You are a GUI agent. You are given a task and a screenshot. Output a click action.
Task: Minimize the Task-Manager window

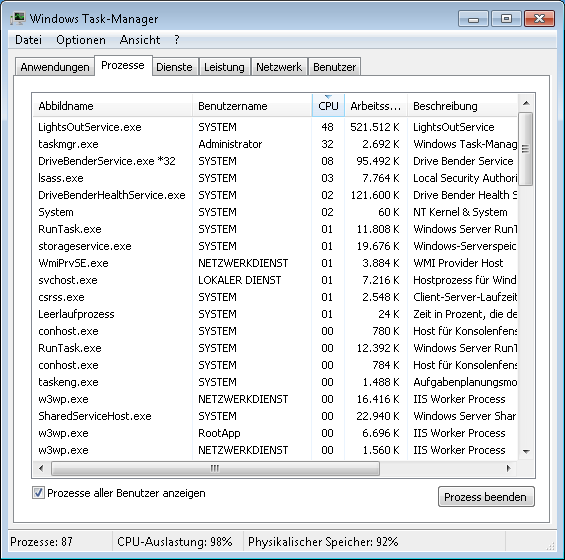[473, 19]
